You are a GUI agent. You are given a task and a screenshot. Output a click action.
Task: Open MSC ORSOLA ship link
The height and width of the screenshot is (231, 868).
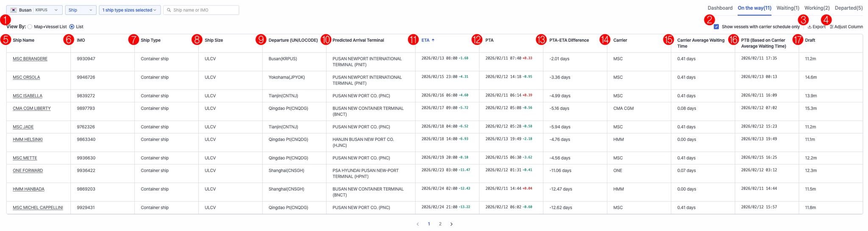click(26, 77)
